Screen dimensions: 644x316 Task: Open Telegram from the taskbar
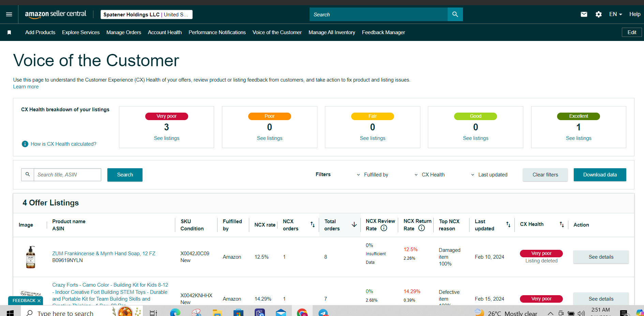[323, 313]
